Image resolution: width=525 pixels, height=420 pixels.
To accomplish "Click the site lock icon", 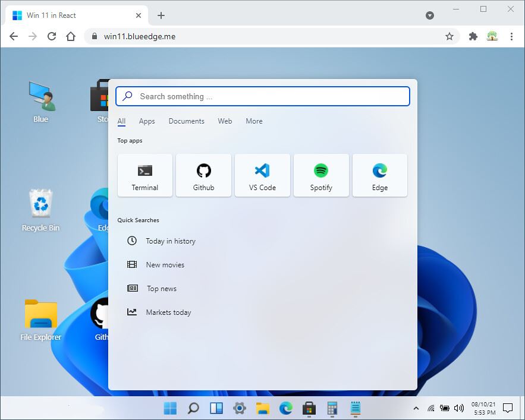I will pyautogui.click(x=95, y=36).
